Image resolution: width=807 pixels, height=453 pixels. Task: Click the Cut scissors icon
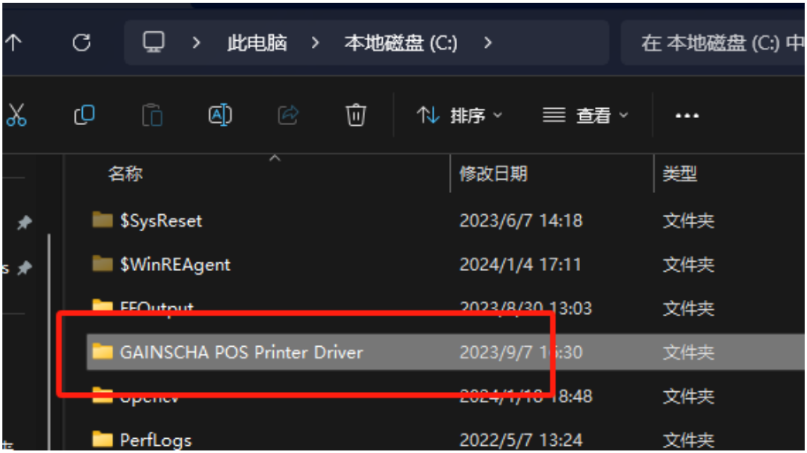point(16,115)
